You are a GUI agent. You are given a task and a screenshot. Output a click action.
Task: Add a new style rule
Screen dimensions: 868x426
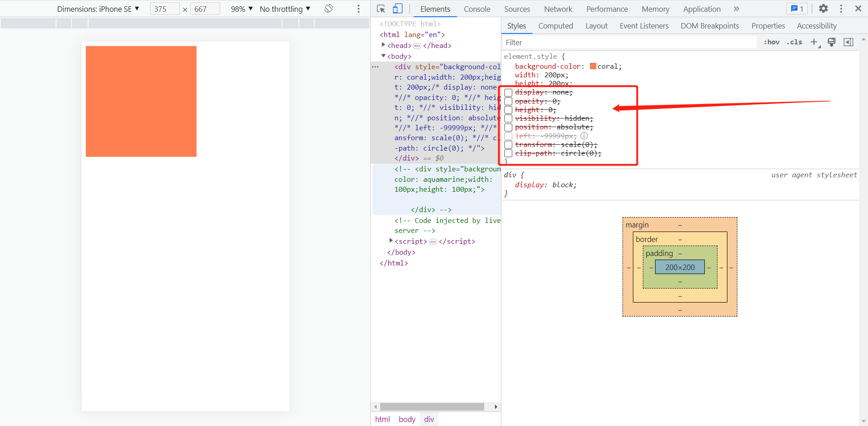coord(814,42)
